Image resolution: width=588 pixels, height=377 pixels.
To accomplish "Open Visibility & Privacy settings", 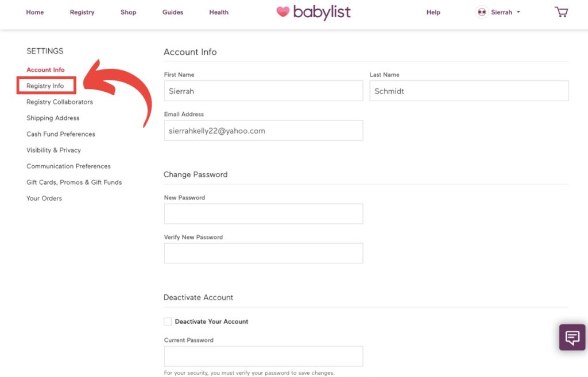I will (x=53, y=150).
